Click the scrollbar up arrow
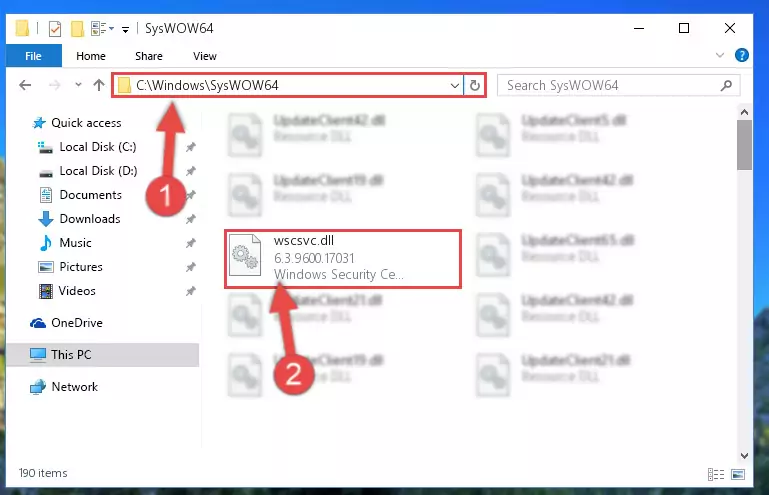 point(744,112)
